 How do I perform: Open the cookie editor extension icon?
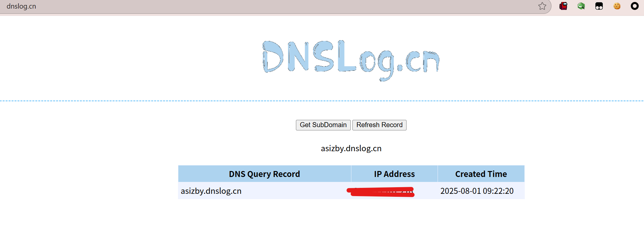pyautogui.click(x=617, y=6)
